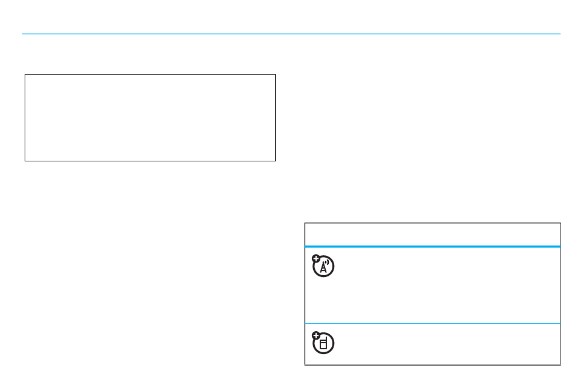The image size is (572, 392).
Task: Click the mobile phone accessory icon
Action: [323, 343]
